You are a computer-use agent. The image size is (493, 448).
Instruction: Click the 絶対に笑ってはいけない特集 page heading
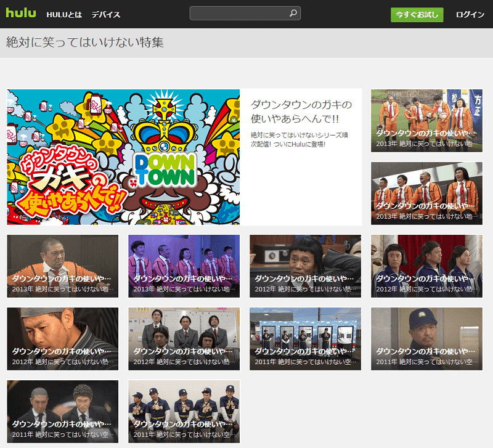[x=85, y=43]
